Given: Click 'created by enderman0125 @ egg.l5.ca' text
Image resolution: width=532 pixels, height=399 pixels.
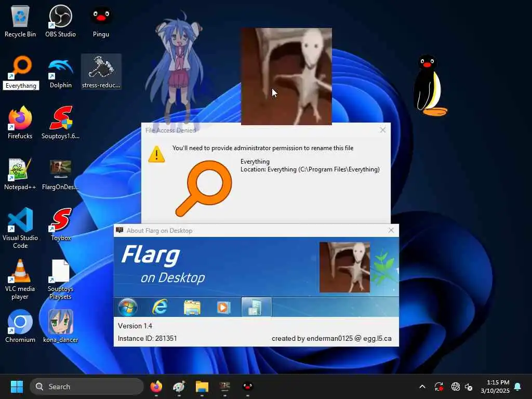Looking at the screenshot, I should 331,338.
